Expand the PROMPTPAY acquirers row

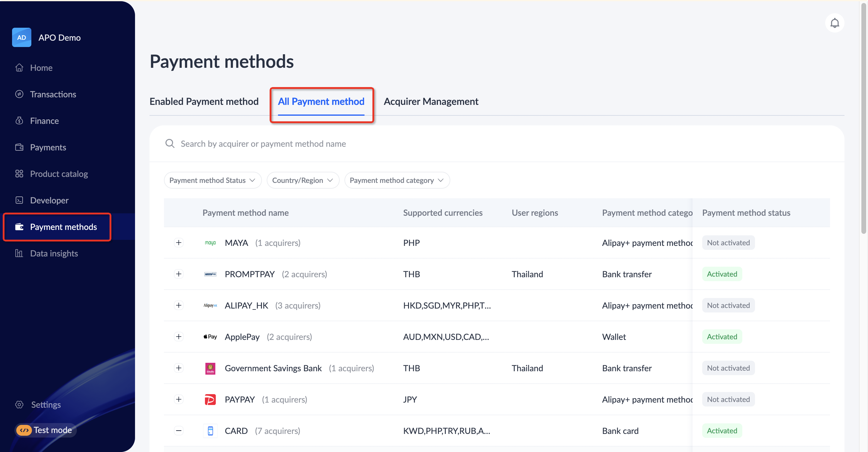pyautogui.click(x=179, y=274)
